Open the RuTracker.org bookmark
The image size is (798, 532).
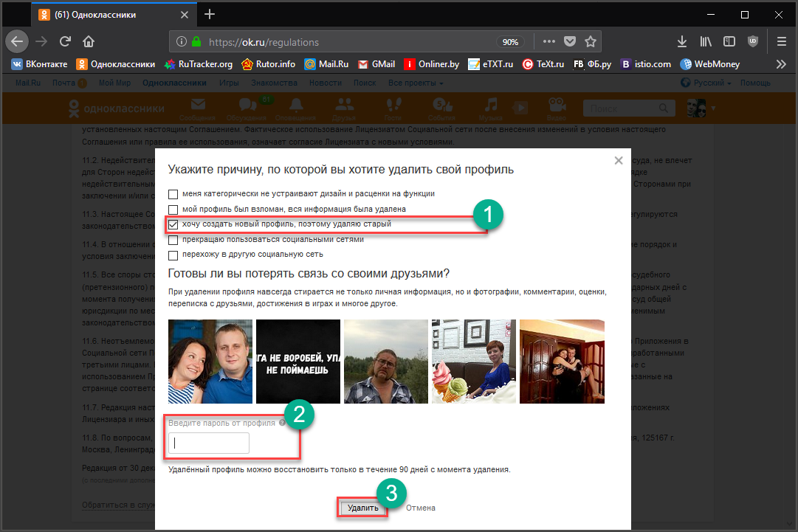pyautogui.click(x=199, y=64)
